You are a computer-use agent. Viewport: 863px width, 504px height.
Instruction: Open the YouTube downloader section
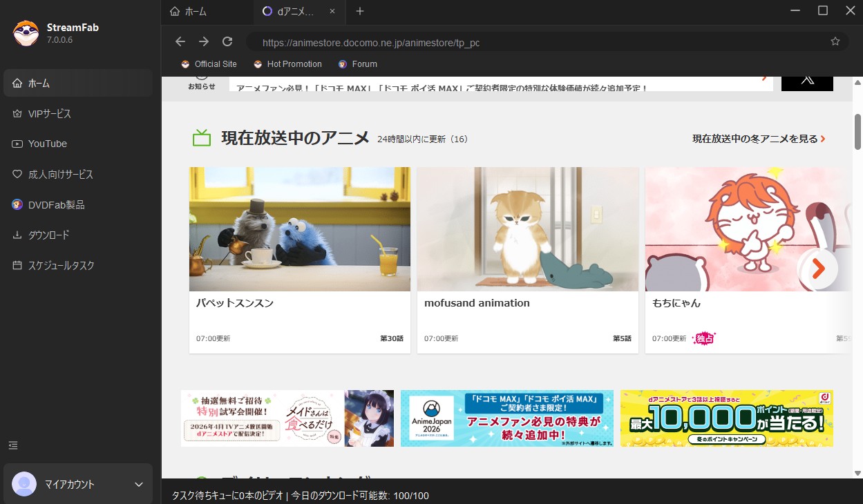pos(47,144)
